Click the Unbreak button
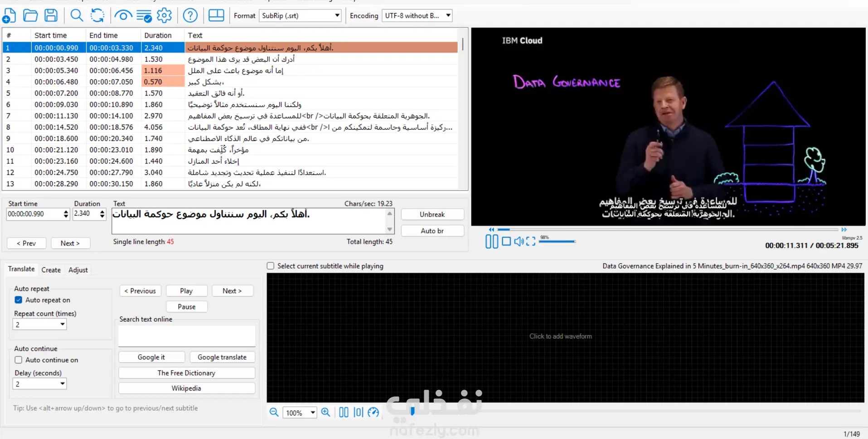This screenshot has height=439, width=868. (432, 214)
